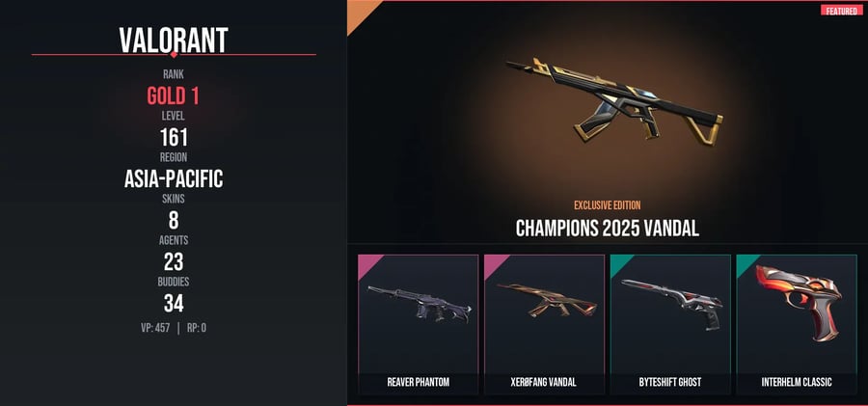This screenshot has width=868, height=406.
Task: Click the Interhelm Classic label
Action: click(x=797, y=382)
